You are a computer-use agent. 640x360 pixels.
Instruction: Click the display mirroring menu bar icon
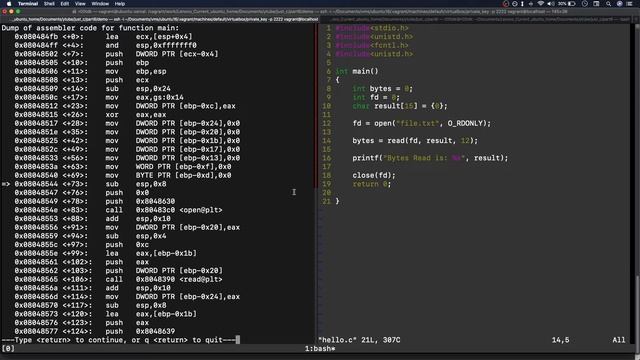click(596, 4)
